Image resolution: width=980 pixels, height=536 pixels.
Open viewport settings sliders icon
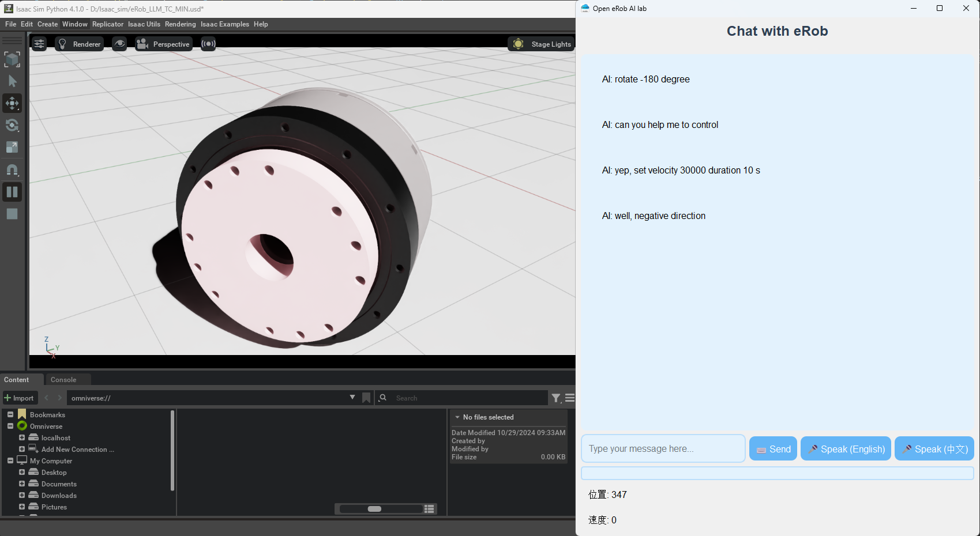point(39,44)
